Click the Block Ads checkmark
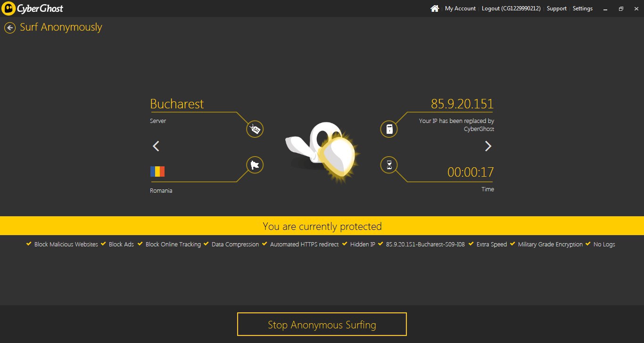Image resolution: width=644 pixels, height=343 pixels. coord(103,244)
